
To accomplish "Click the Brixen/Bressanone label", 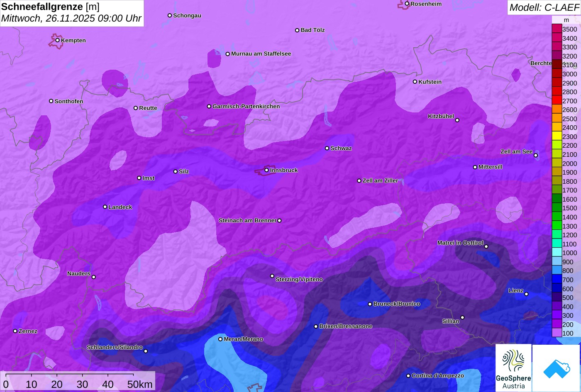I will (346, 326).
